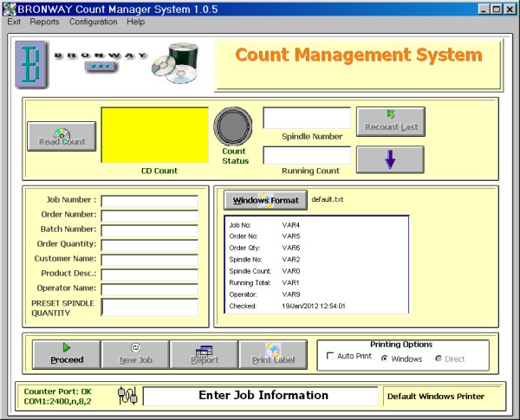Click the Product Desc. input field
This screenshot has height=420, width=520.
[150, 275]
